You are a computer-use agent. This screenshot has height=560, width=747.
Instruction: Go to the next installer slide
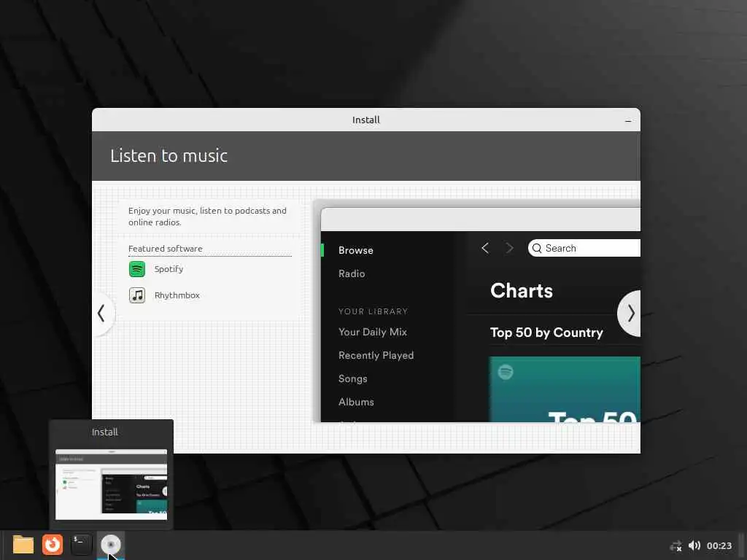[630, 314]
